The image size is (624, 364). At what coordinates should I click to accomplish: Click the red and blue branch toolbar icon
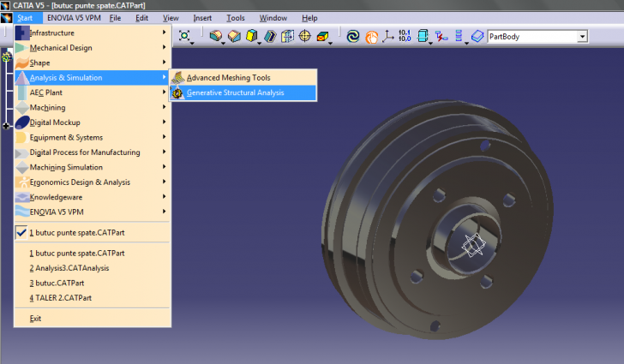(441, 36)
